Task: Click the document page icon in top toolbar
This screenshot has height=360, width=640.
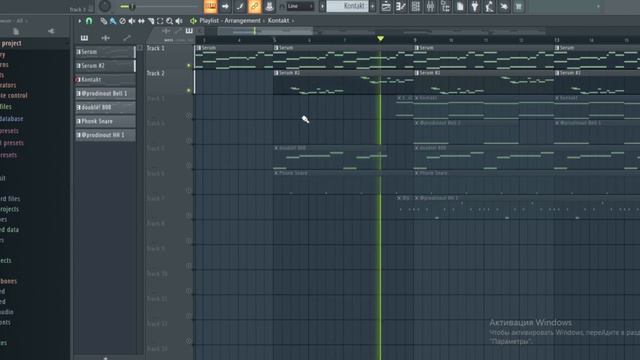Action: pos(460,7)
